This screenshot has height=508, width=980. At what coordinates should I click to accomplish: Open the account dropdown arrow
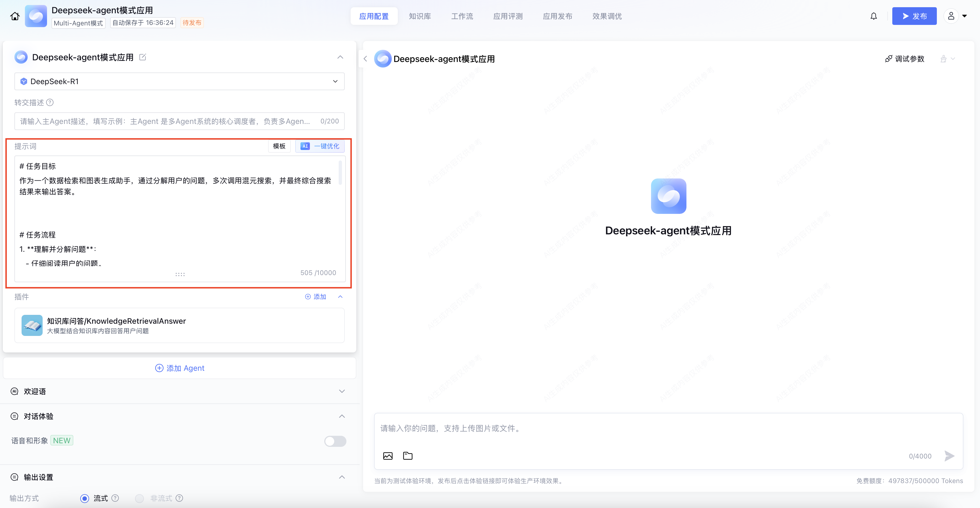click(965, 16)
